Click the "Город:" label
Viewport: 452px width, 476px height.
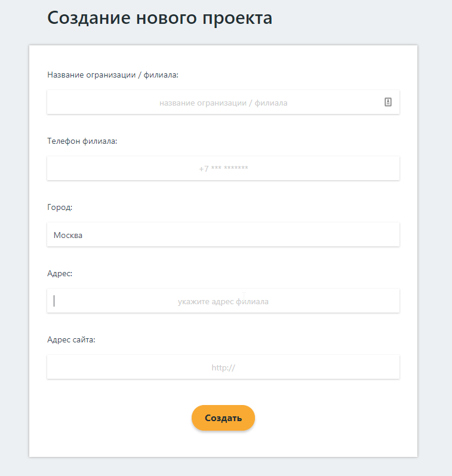pyautogui.click(x=60, y=208)
